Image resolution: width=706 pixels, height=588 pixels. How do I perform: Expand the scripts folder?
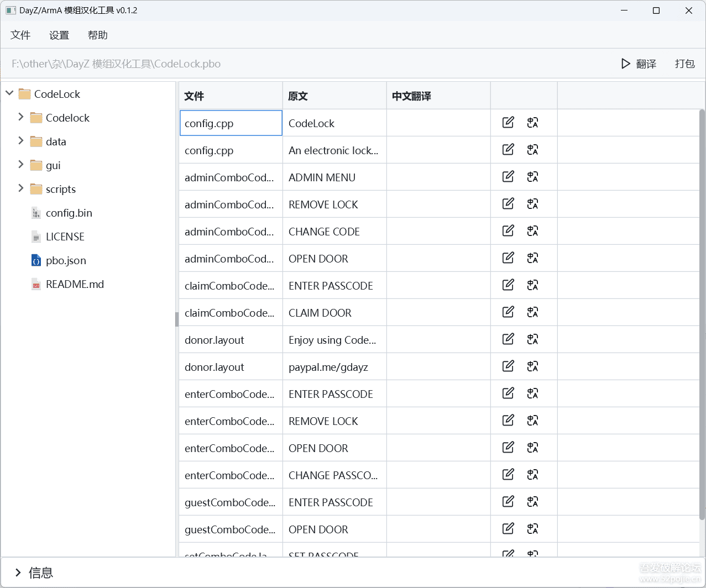(x=21, y=188)
